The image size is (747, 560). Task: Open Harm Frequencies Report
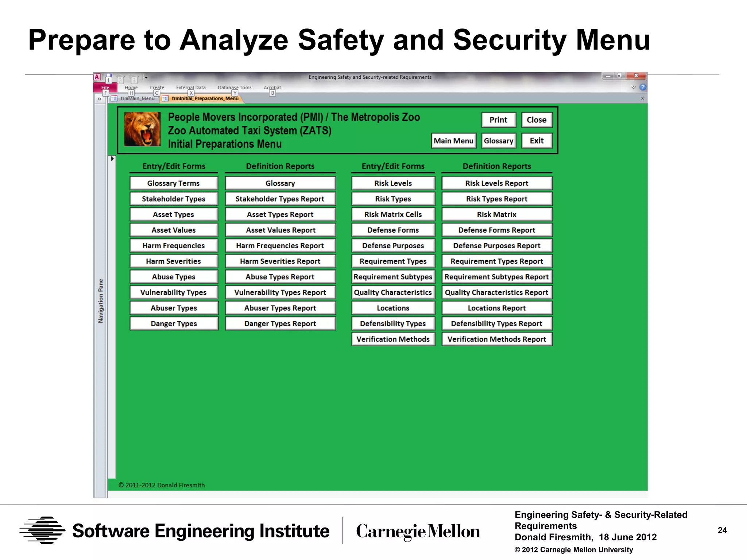coord(280,246)
